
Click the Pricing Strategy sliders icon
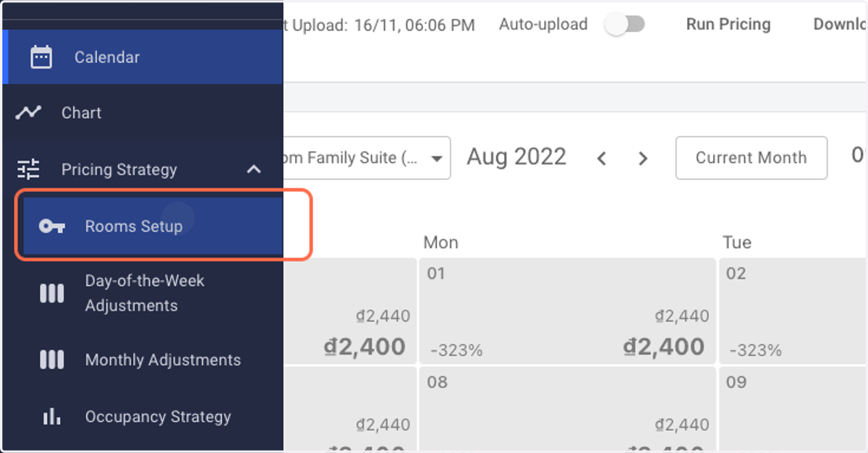click(29, 169)
